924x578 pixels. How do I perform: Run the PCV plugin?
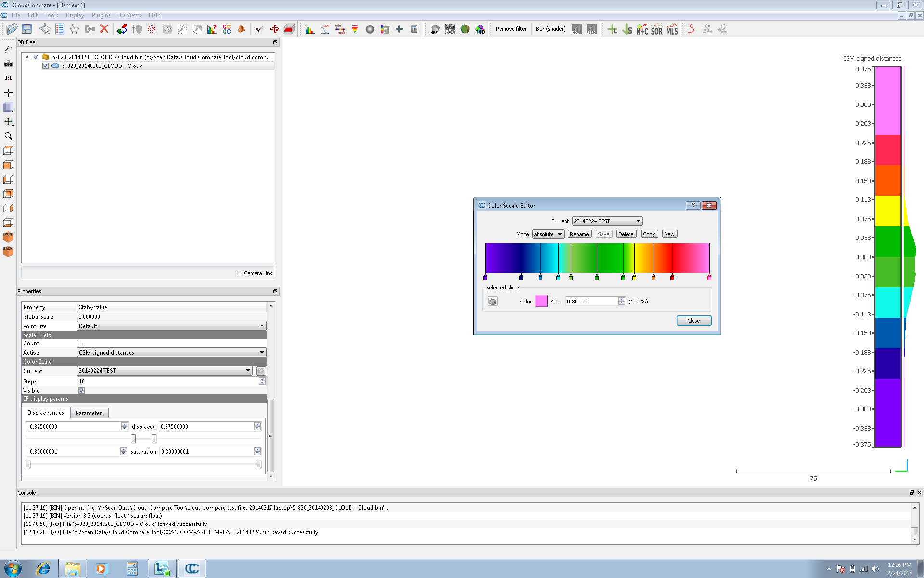point(449,29)
